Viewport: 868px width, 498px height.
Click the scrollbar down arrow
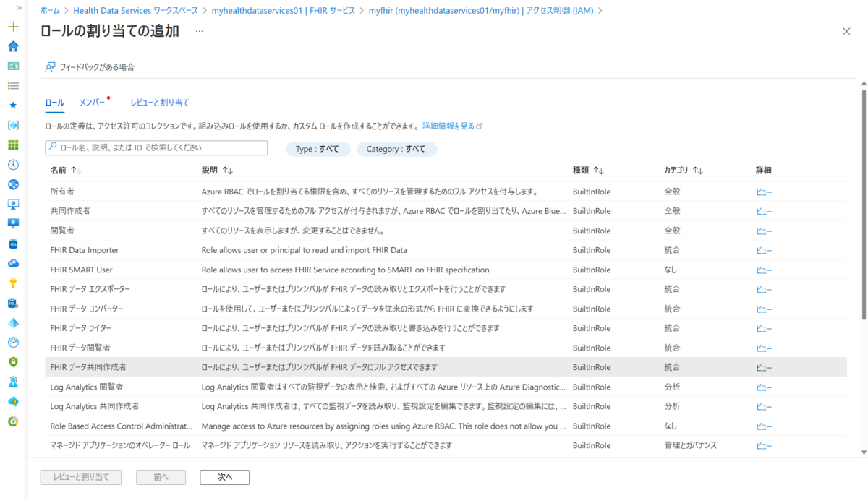(863, 452)
